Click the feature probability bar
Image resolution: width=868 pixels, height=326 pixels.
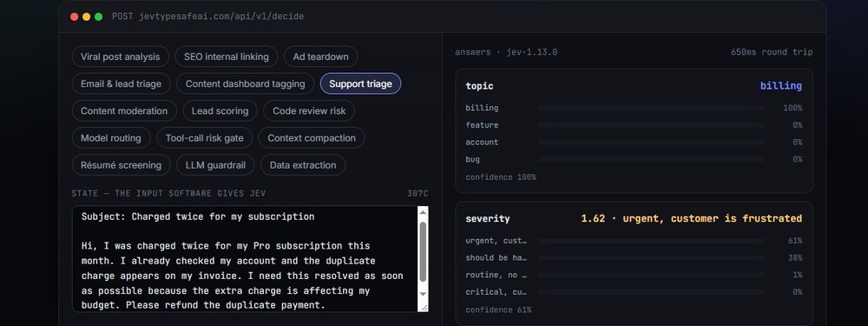coord(651,125)
